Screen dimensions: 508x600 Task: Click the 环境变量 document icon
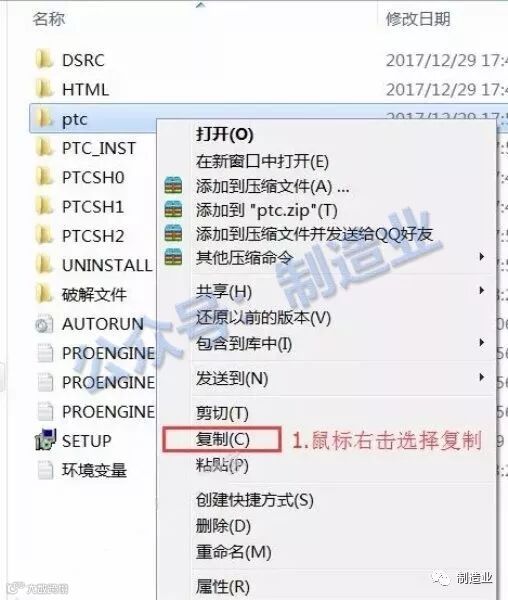pos(45,470)
